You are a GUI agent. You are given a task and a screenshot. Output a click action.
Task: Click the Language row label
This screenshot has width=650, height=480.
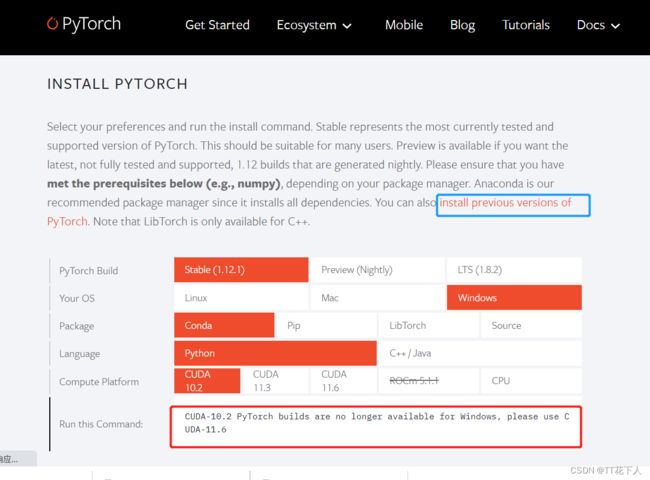click(79, 354)
